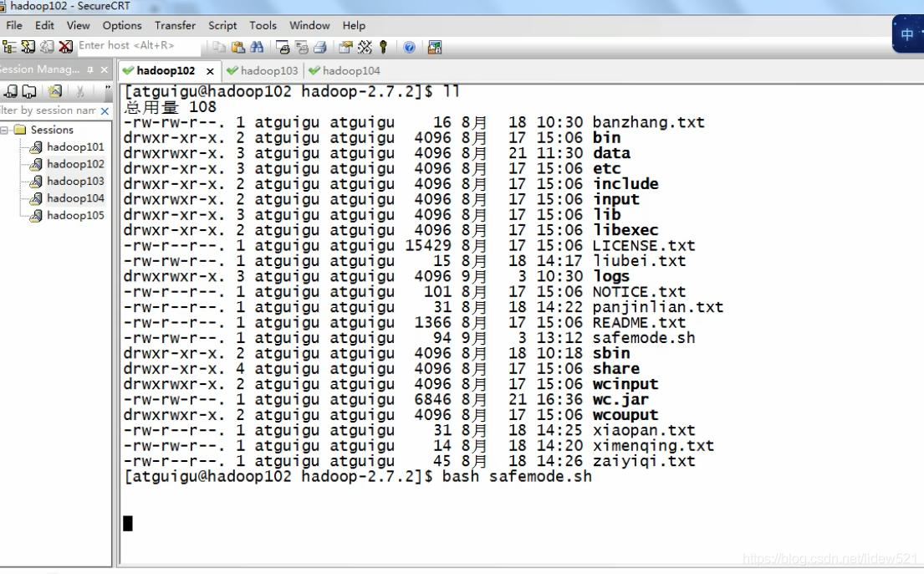Collapse the Sessions folder tree

tap(5, 130)
